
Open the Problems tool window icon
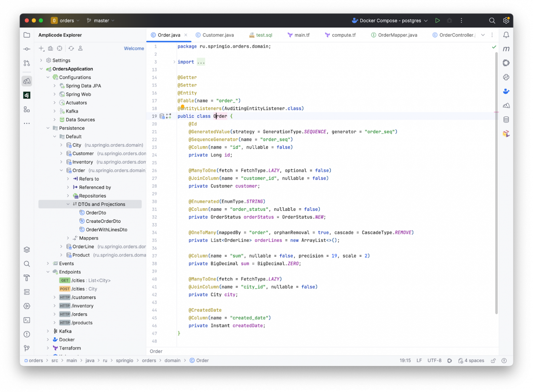[27, 334]
